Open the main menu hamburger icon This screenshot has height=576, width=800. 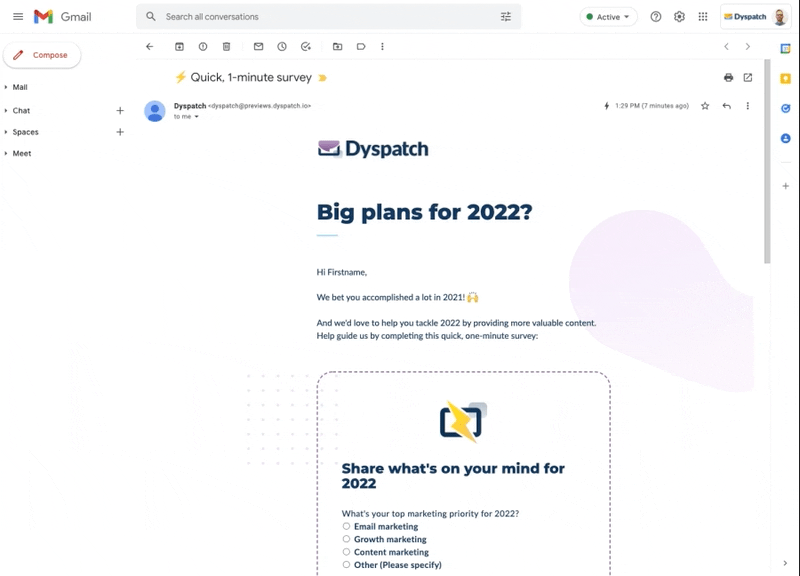(x=18, y=16)
